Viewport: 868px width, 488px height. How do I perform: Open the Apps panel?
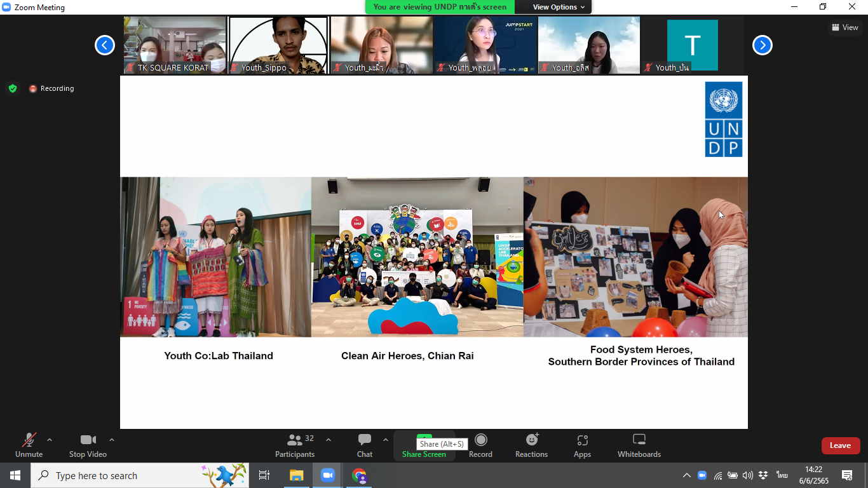[x=582, y=445]
